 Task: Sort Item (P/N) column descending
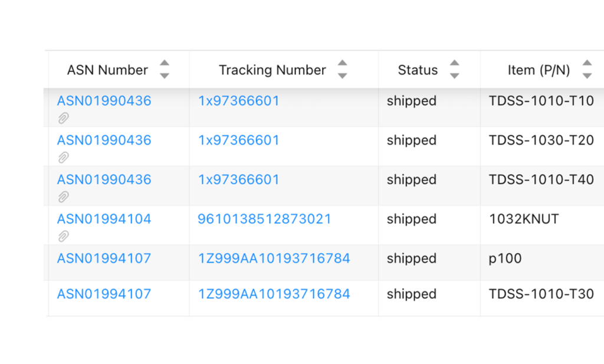pyautogui.click(x=587, y=76)
